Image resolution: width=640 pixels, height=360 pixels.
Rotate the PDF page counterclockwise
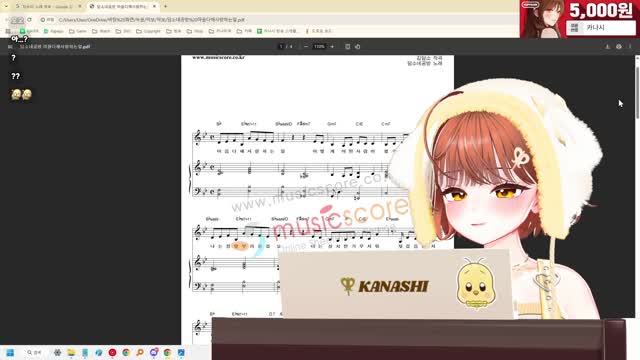[x=358, y=47]
